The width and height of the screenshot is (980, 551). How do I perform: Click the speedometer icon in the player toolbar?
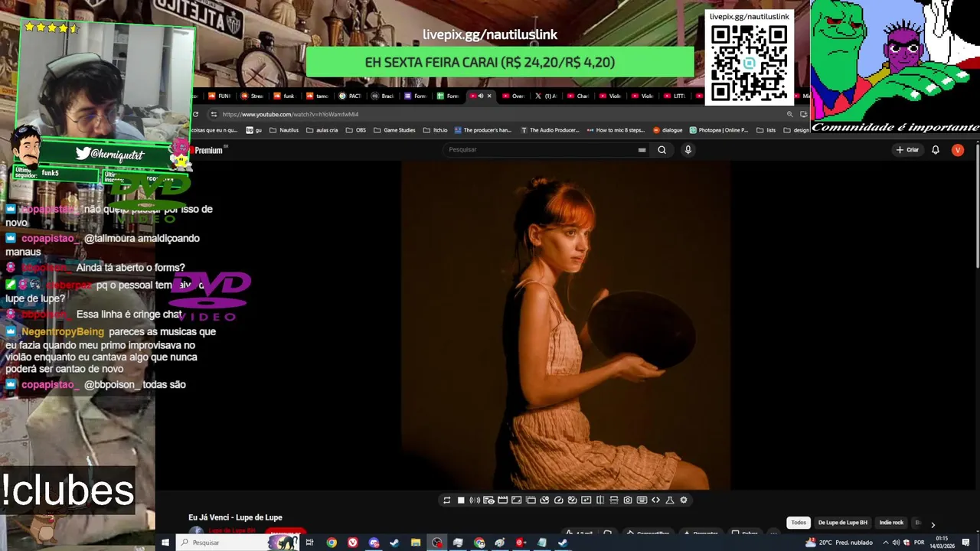[558, 500]
